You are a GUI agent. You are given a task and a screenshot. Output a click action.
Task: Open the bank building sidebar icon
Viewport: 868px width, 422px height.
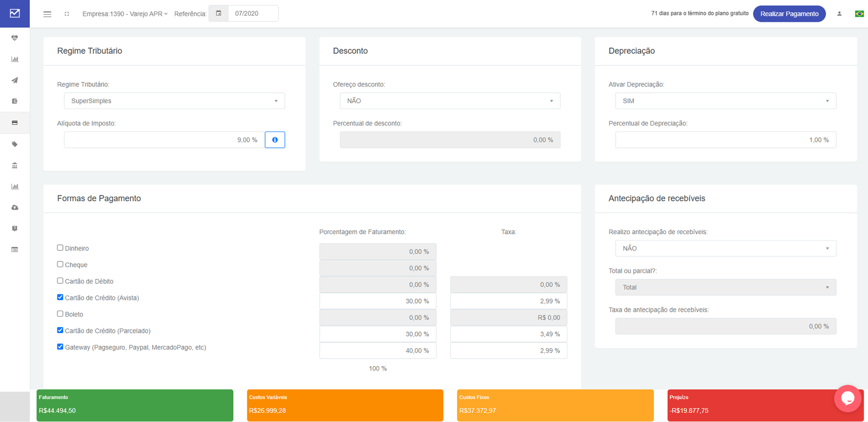(x=15, y=165)
